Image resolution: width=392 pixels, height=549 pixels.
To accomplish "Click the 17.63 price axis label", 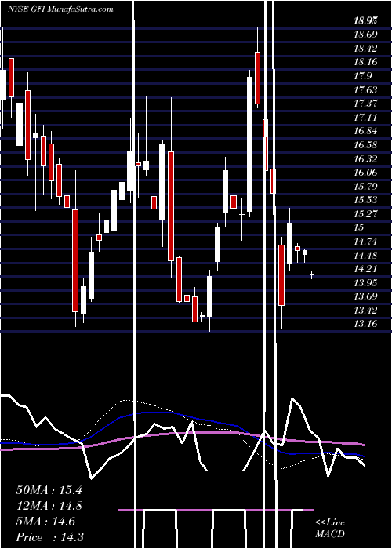I will (365, 89).
